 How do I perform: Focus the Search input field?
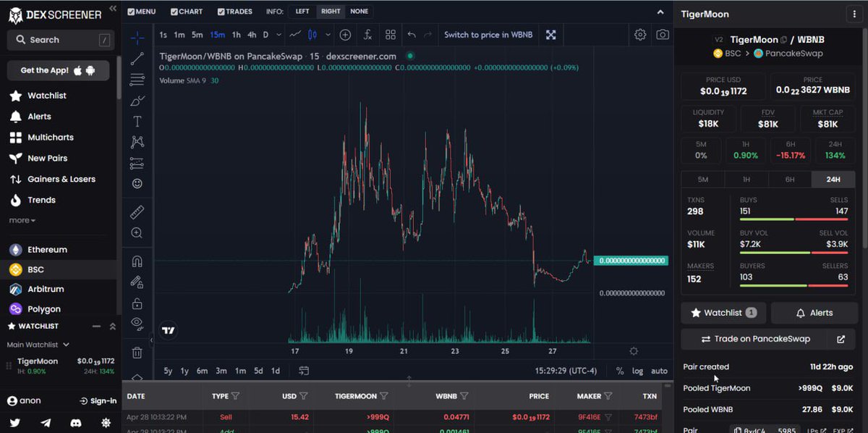61,40
